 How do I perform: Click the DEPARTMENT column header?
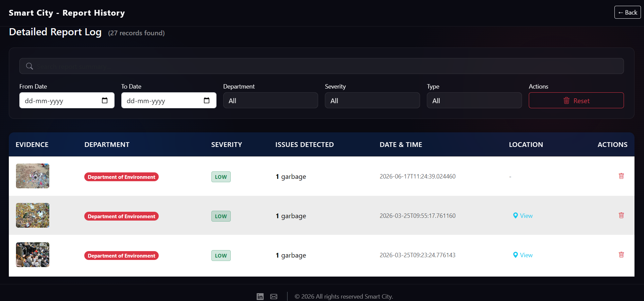[x=107, y=145]
